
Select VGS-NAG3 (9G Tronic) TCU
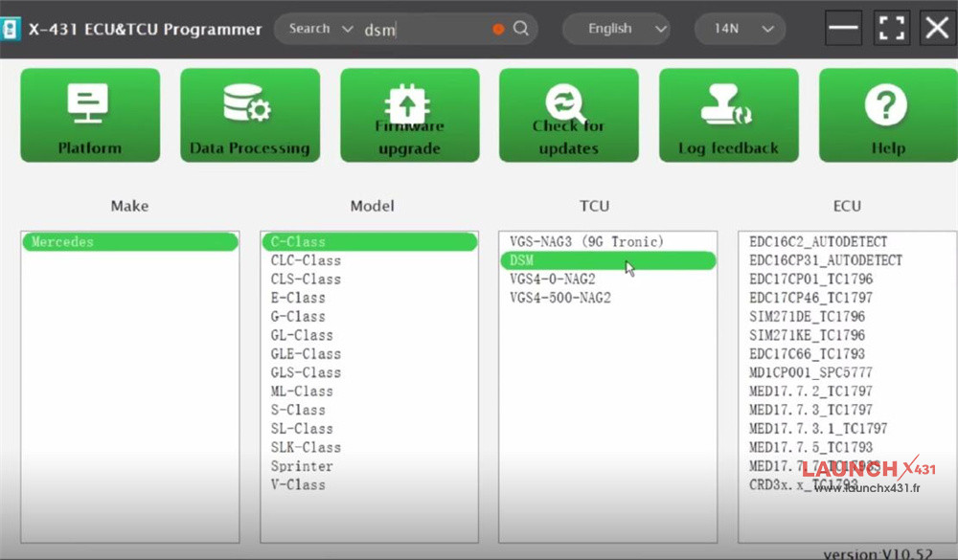click(x=586, y=242)
